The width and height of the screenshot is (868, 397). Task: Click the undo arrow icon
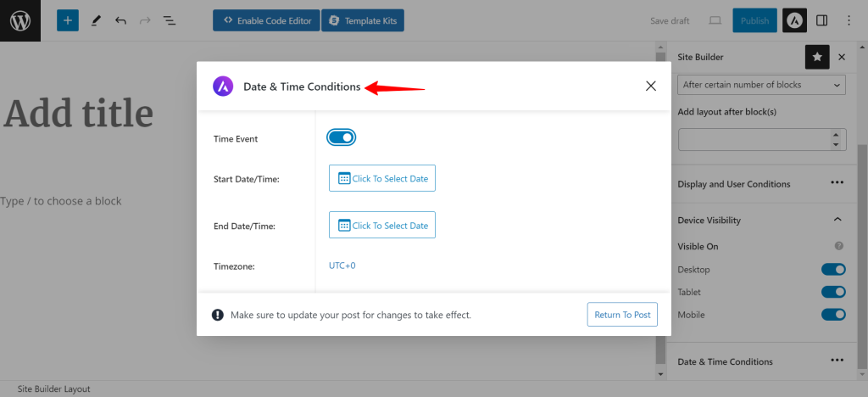click(x=120, y=20)
